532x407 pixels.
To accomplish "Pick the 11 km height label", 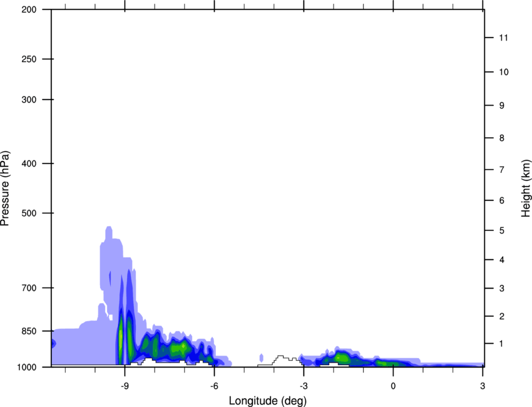I will pos(503,38).
